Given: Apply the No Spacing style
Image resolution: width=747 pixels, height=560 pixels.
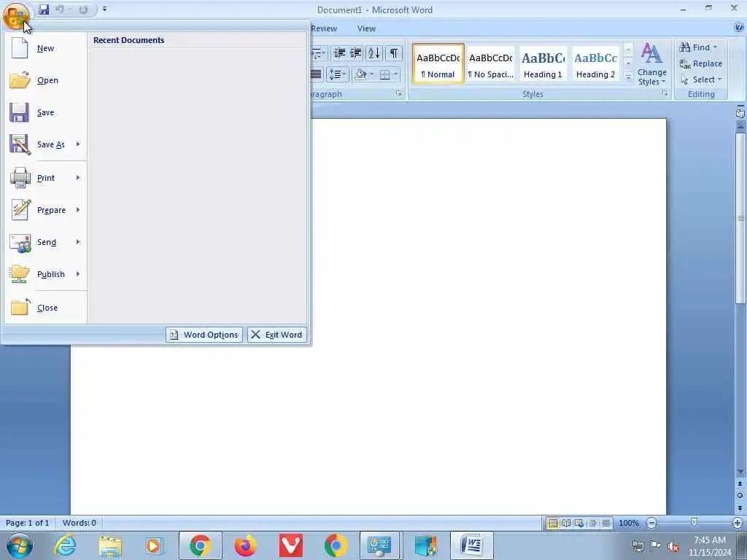Looking at the screenshot, I should pos(491,63).
